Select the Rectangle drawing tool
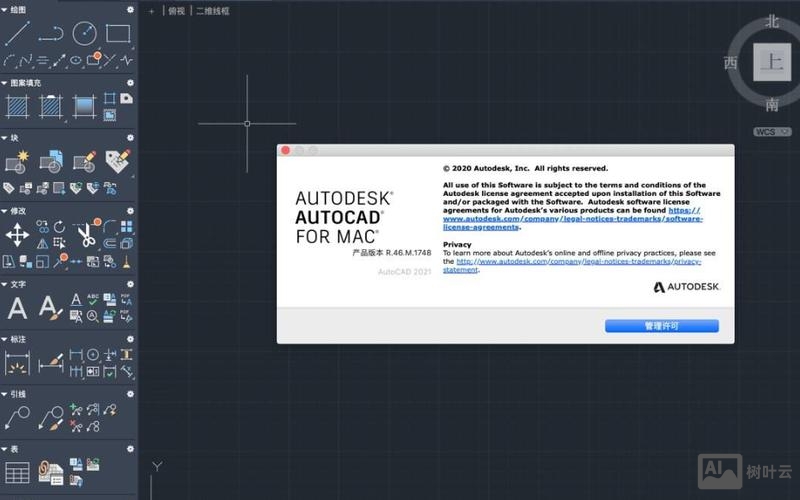Viewport: 800px width, 500px height. (x=118, y=33)
